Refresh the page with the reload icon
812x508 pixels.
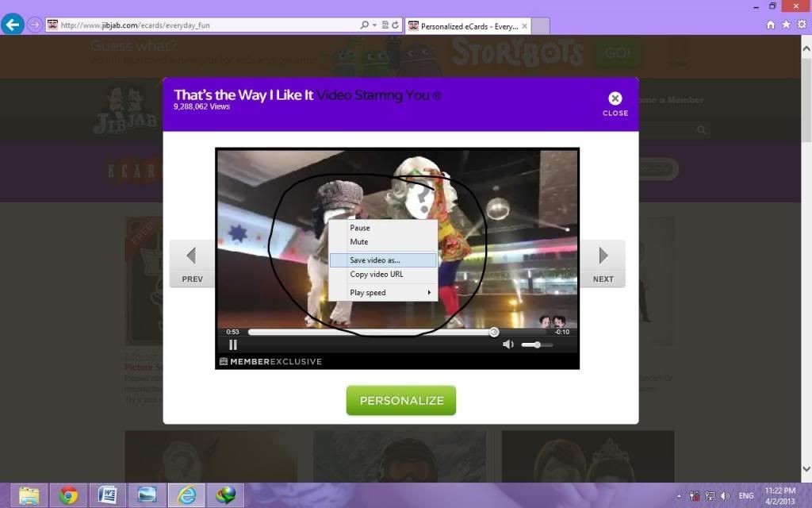coord(395,25)
